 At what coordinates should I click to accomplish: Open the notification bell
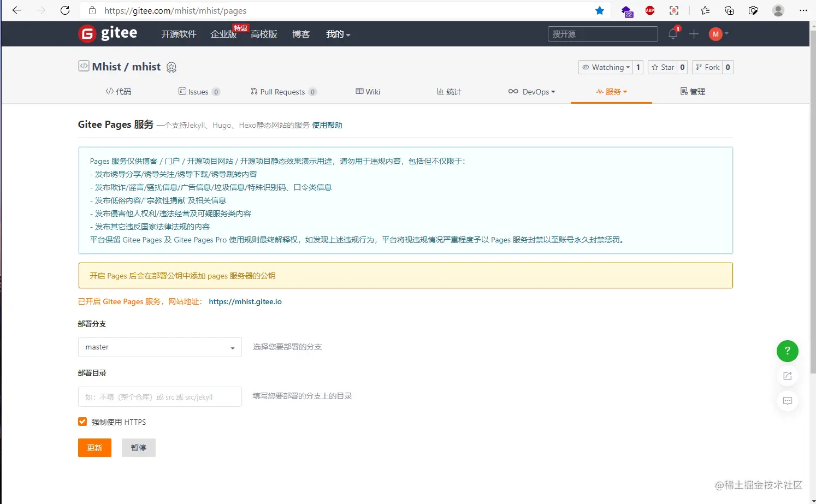[x=672, y=34]
